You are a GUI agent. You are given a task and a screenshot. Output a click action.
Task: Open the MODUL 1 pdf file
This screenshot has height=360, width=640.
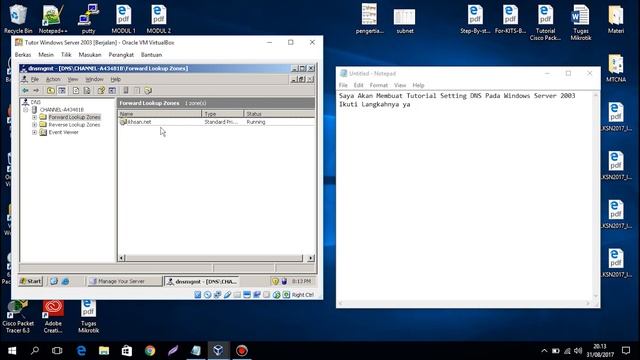click(x=123, y=19)
